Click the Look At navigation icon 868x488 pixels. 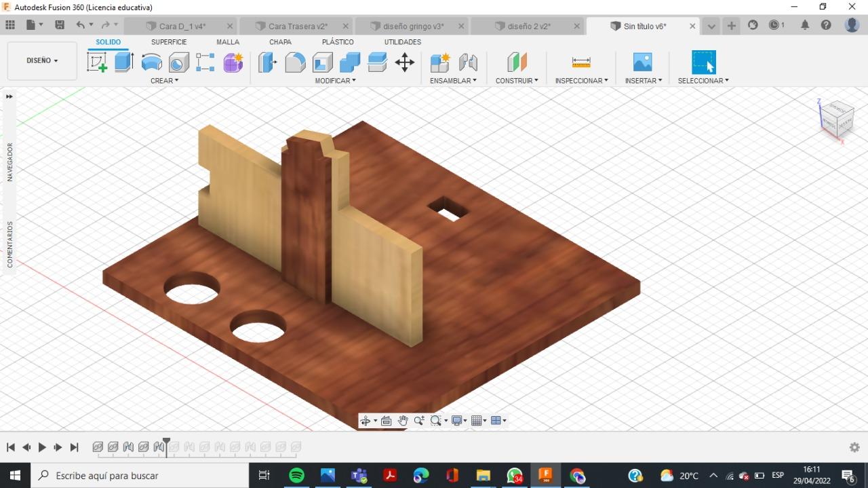(387, 421)
